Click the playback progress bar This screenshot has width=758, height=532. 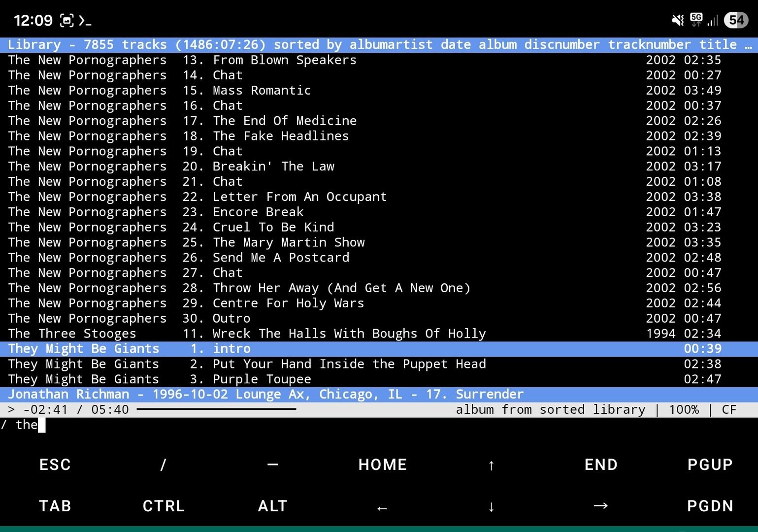coord(217,409)
